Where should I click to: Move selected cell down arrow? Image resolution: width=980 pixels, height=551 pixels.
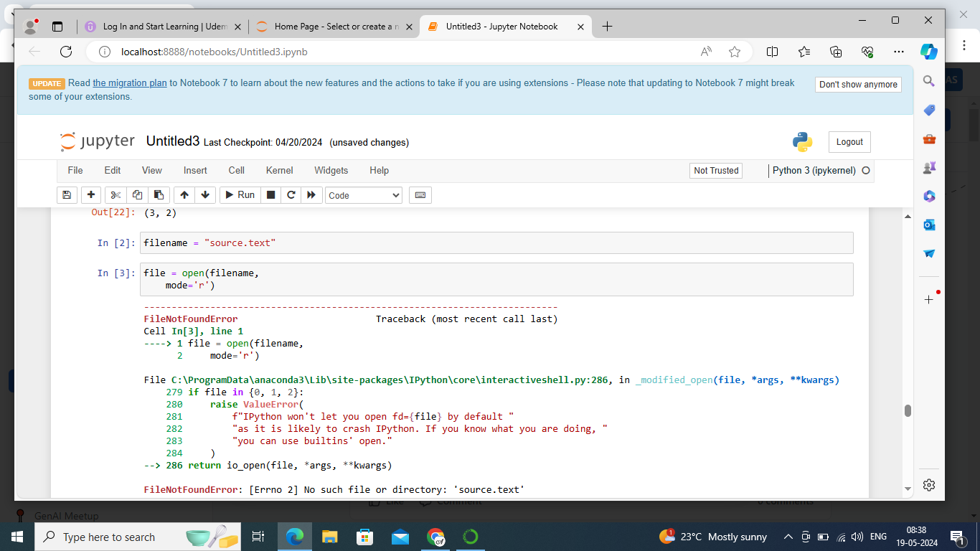205,195
